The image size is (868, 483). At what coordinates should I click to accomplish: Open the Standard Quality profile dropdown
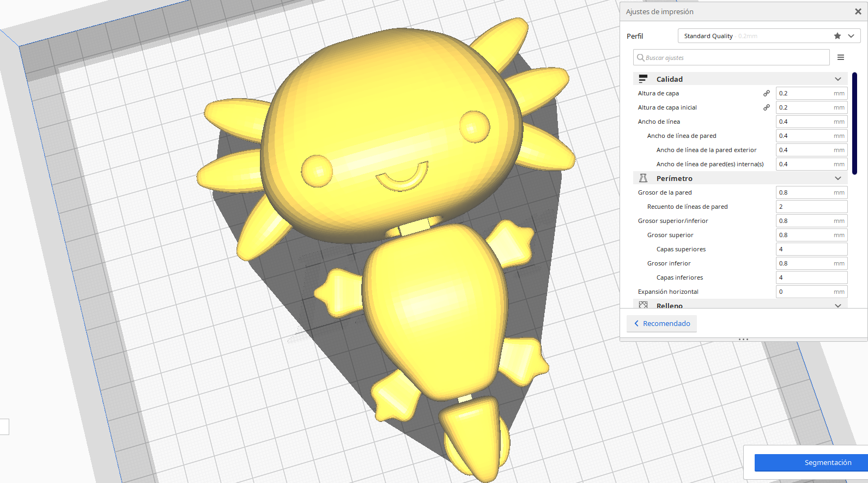(x=851, y=36)
